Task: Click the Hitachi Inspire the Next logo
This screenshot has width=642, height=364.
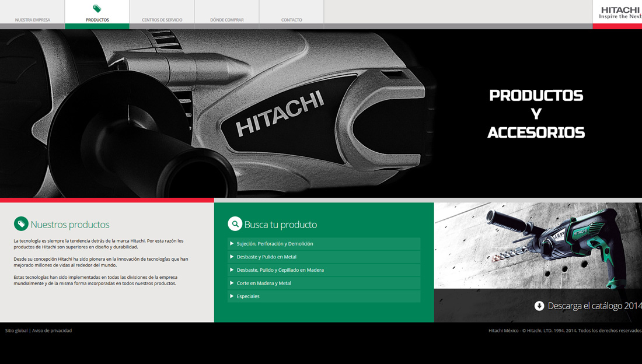Action: (x=619, y=13)
